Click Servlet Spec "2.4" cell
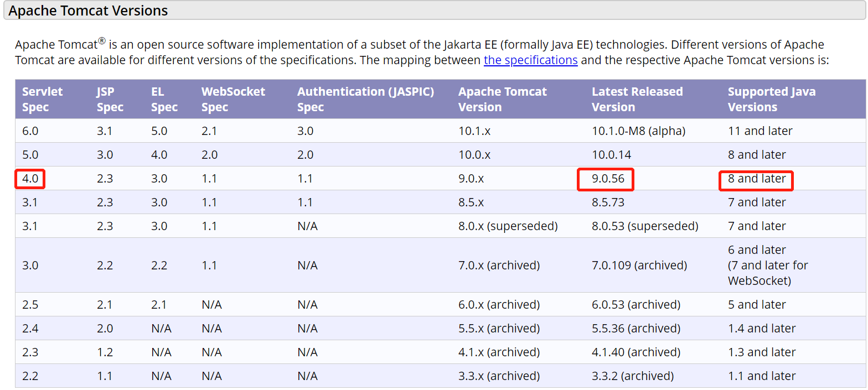Viewport: 868px width, 390px height. 30,329
